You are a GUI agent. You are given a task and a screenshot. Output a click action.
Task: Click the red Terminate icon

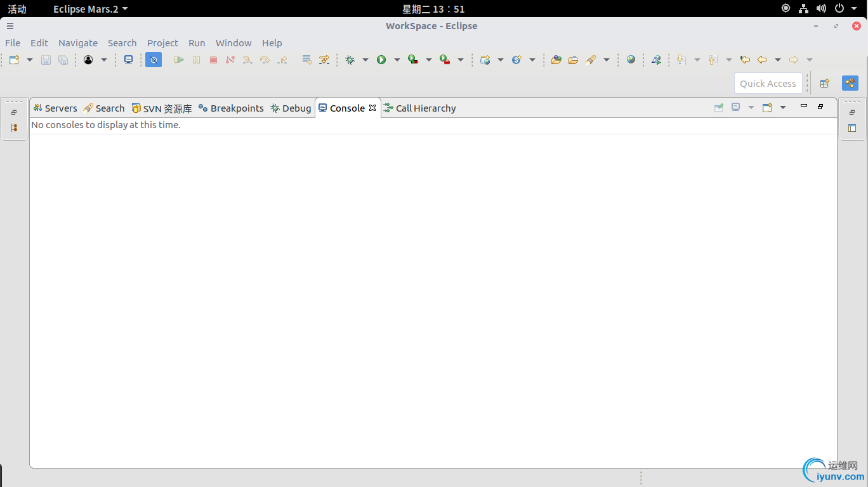[x=213, y=60]
